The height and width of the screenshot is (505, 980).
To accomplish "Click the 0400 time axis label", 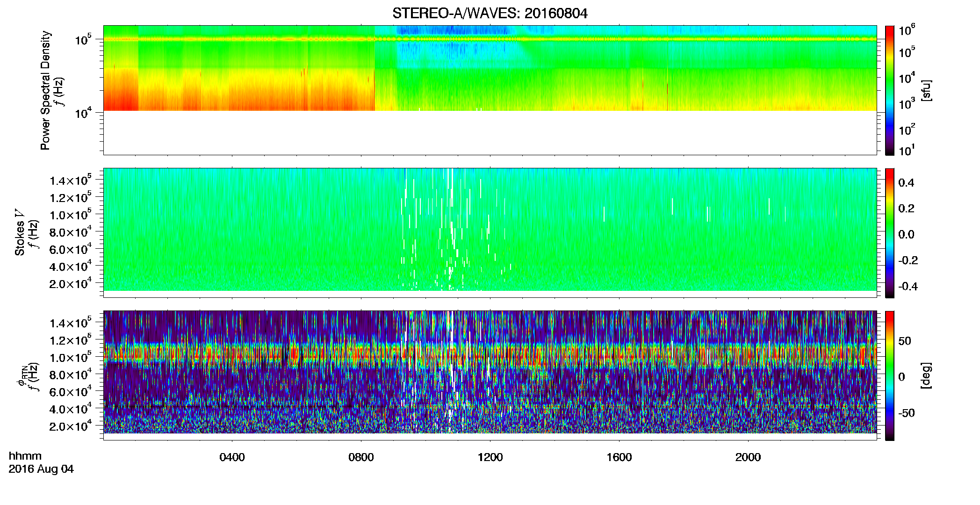I will click(232, 457).
